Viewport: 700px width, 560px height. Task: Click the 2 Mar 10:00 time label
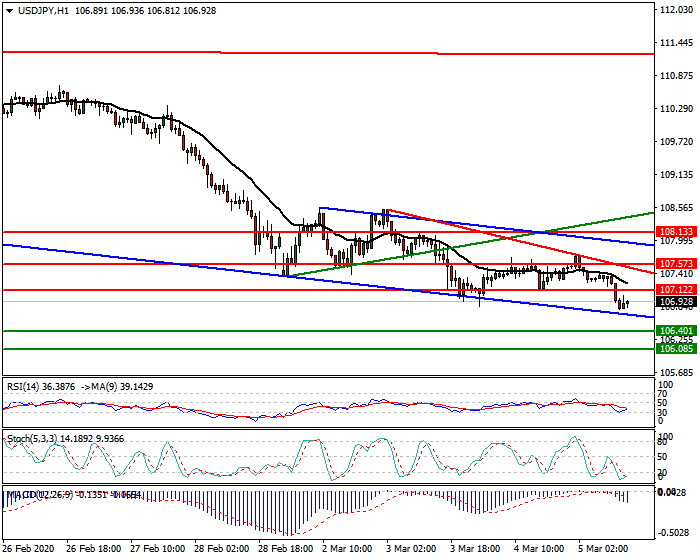[347, 549]
